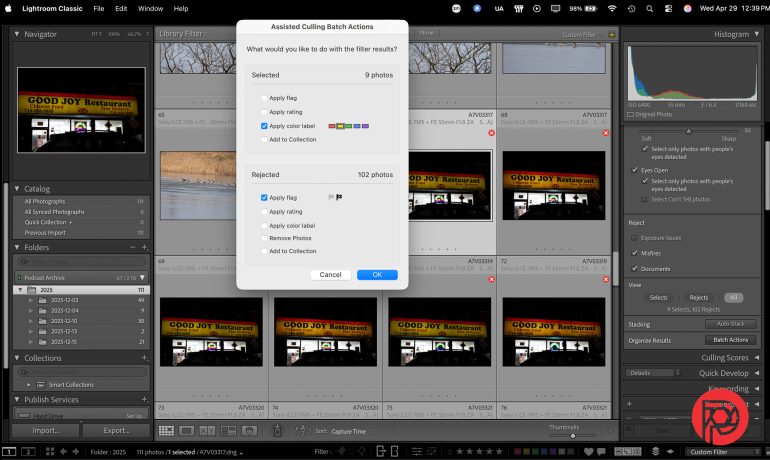Choose the gray unflagged flag in dialog

[331, 197]
